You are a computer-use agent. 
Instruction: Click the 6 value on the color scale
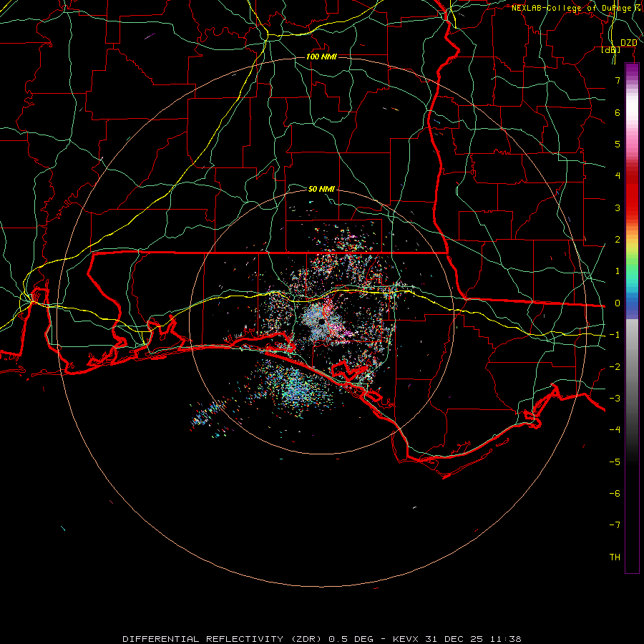618,112
